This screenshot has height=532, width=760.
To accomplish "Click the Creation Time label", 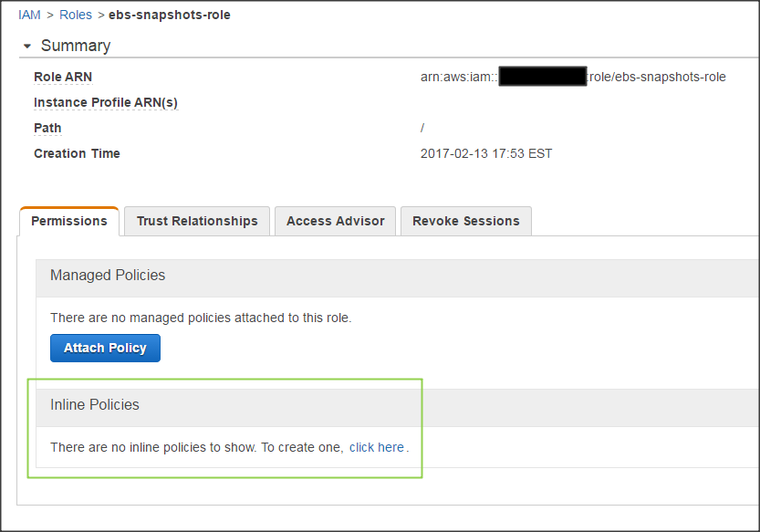I will pyautogui.click(x=77, y=153).
